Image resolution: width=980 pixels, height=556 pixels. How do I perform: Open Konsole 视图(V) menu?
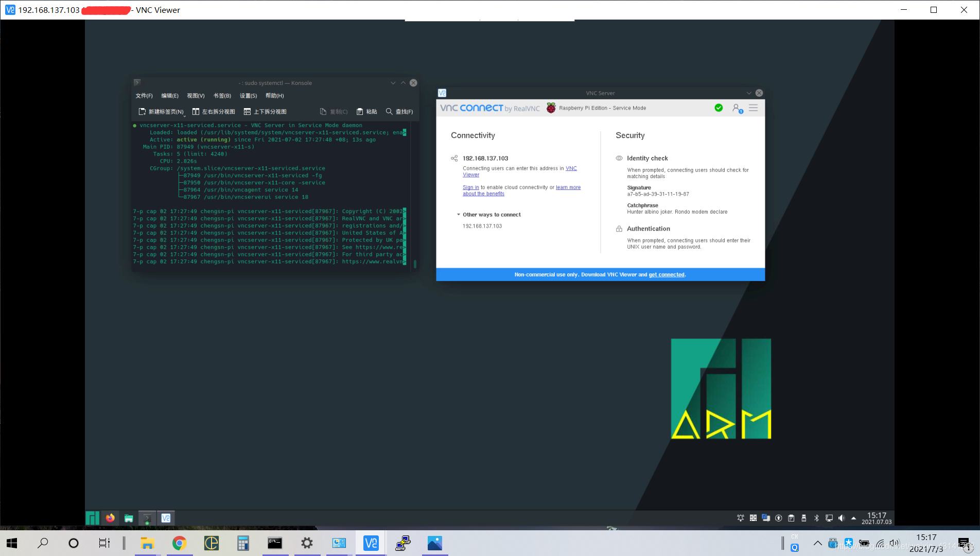pos(196,96)
